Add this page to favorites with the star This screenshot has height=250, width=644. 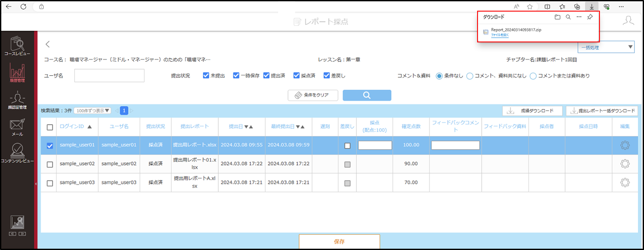530,6
